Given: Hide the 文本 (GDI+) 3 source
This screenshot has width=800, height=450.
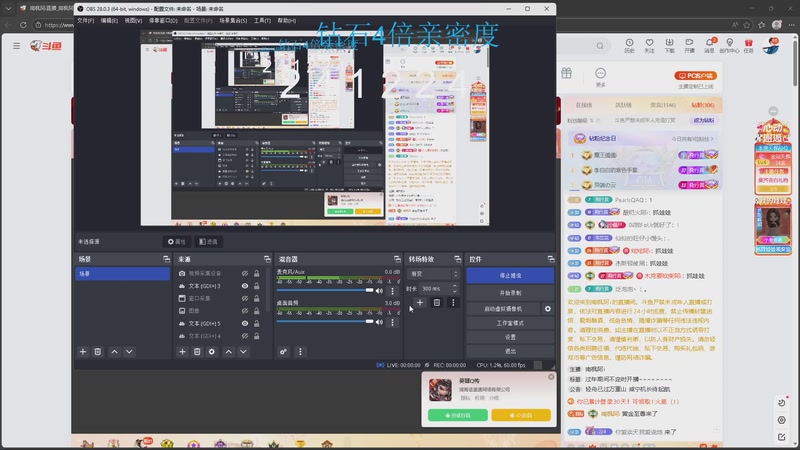Looking at the screenshot, I should click(245, 286).
